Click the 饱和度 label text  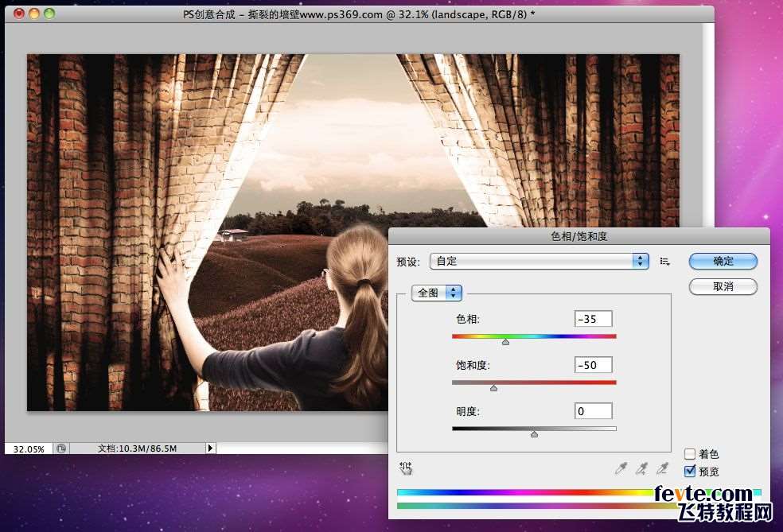[473, 365]
